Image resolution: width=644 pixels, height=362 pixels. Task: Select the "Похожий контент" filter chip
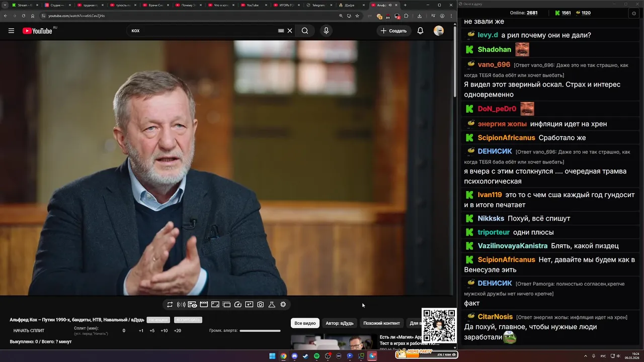click(381, 323)
